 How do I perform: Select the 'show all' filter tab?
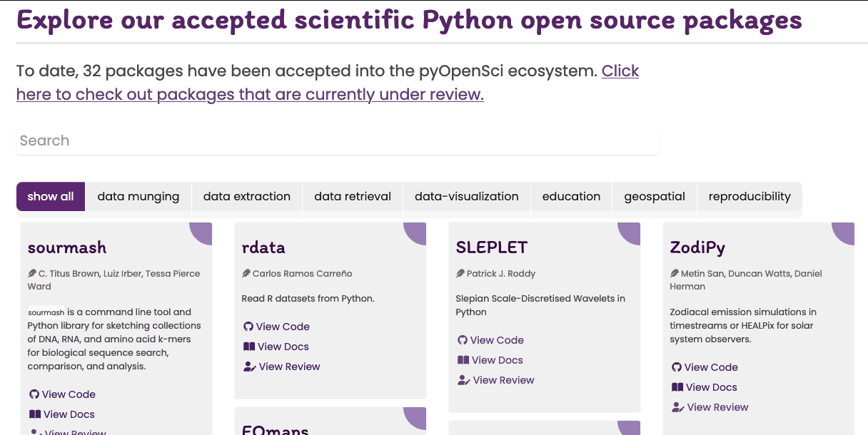point(51,197)
